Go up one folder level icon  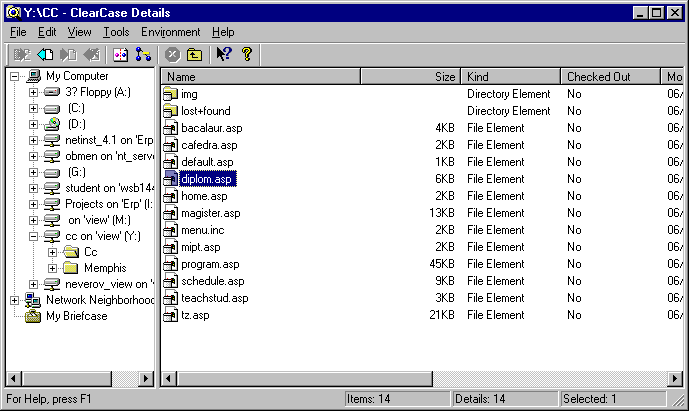[194, 54]
